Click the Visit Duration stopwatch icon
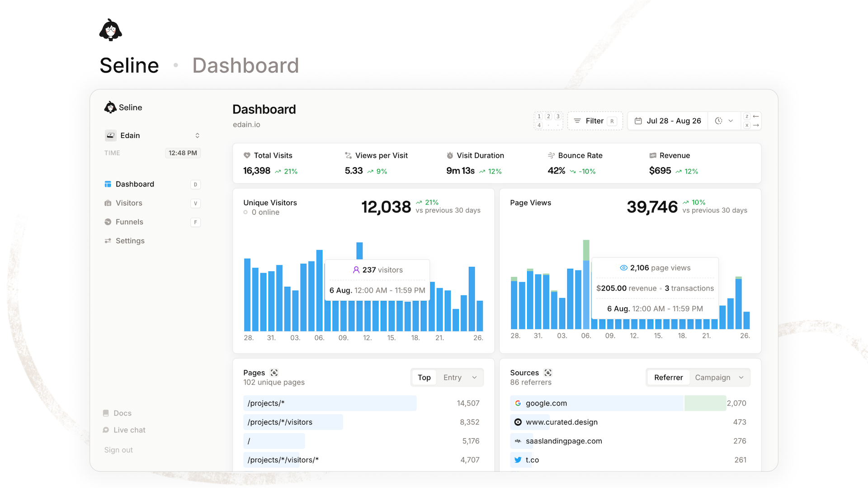This screenshot has width=868, height=488. coord(450,155)
